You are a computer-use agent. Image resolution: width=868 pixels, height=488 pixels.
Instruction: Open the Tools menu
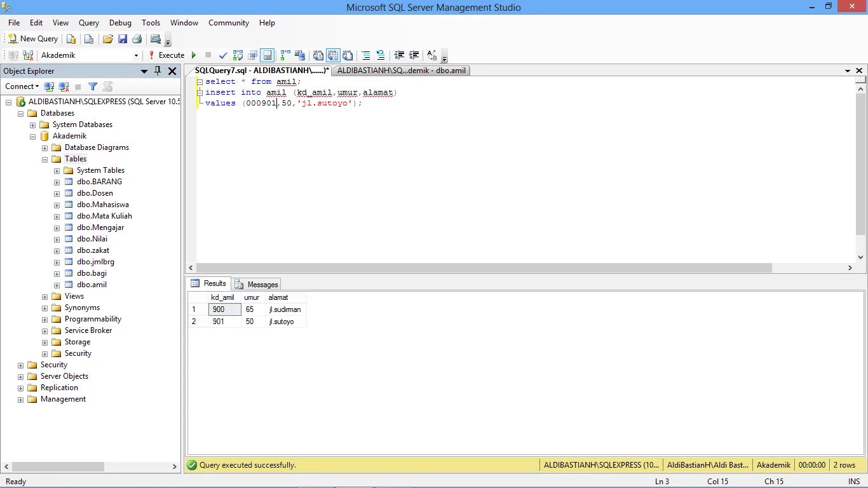point(151,23)
